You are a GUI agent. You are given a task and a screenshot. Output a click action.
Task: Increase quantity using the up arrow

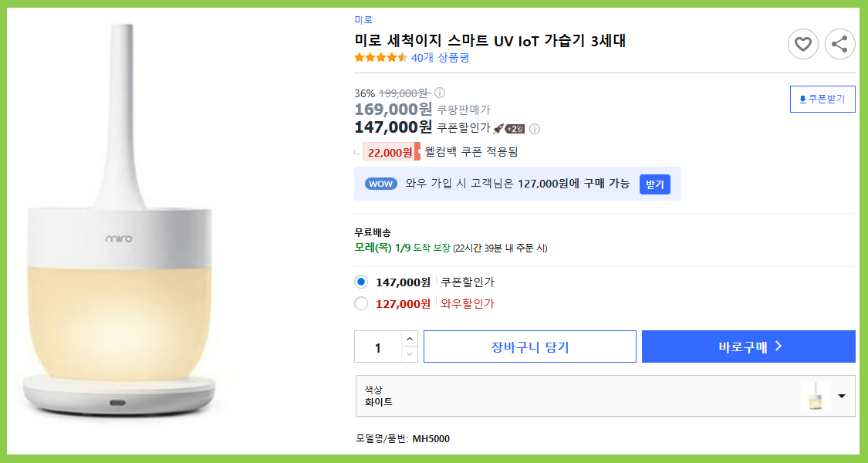click(x=410, y=339)
